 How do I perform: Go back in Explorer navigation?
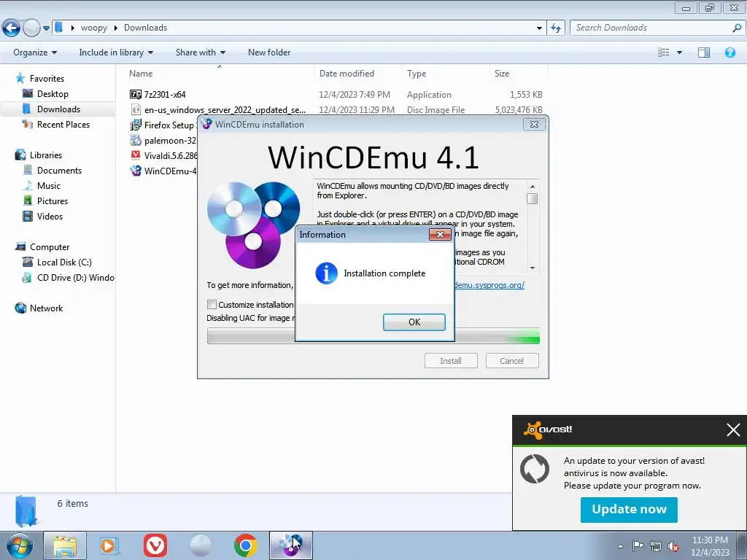tap(12, 28)
